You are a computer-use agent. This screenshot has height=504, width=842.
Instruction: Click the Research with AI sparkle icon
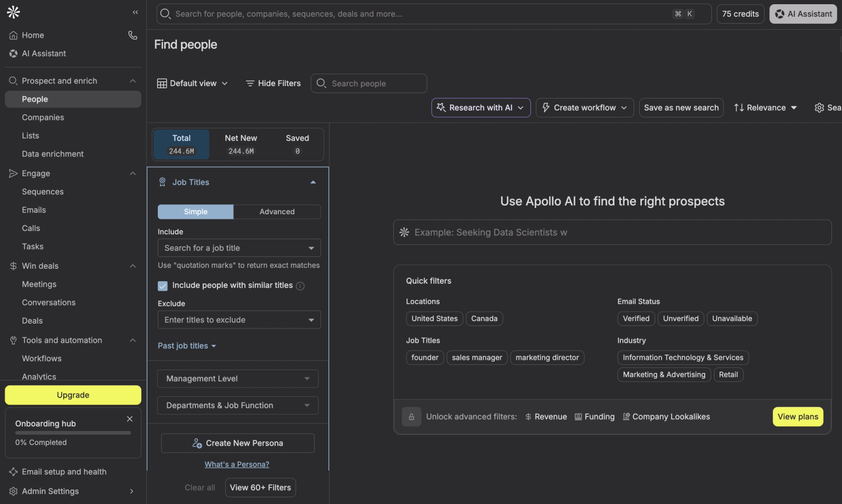[441, 107]
